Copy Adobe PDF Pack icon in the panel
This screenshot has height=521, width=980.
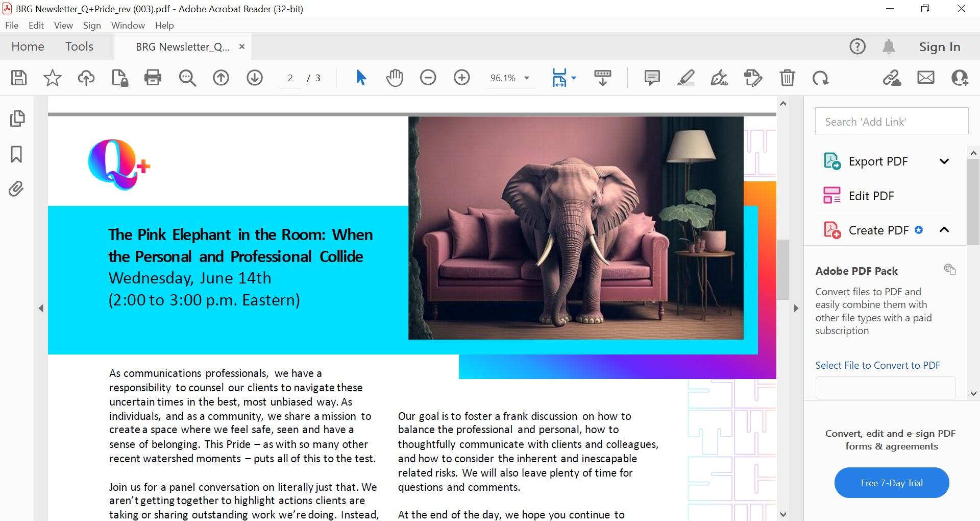tap(949, 269)
